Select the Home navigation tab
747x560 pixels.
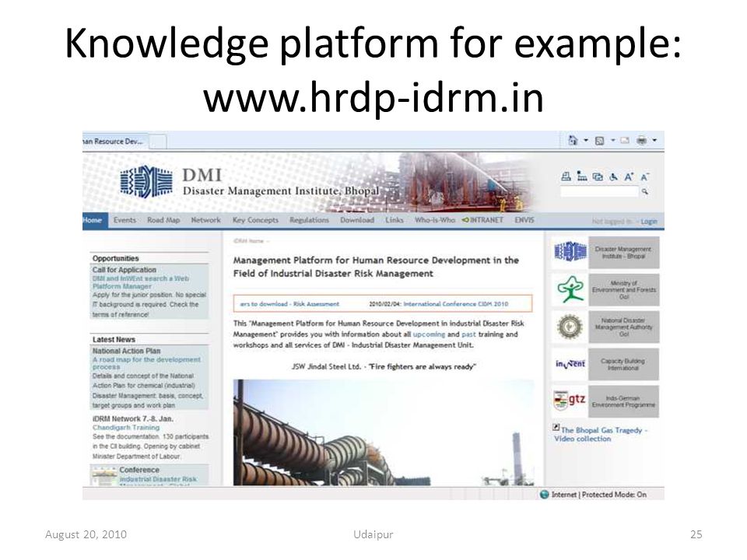click(x=93, y=220)
